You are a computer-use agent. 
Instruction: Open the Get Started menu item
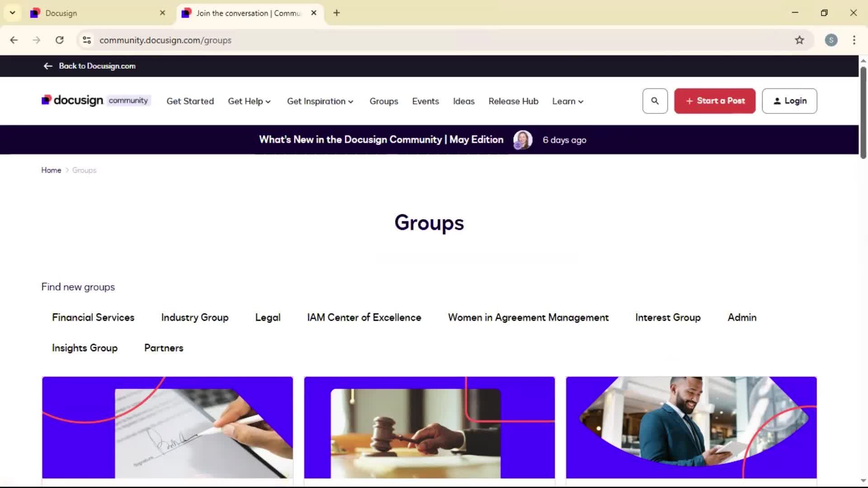pos(190,101)
